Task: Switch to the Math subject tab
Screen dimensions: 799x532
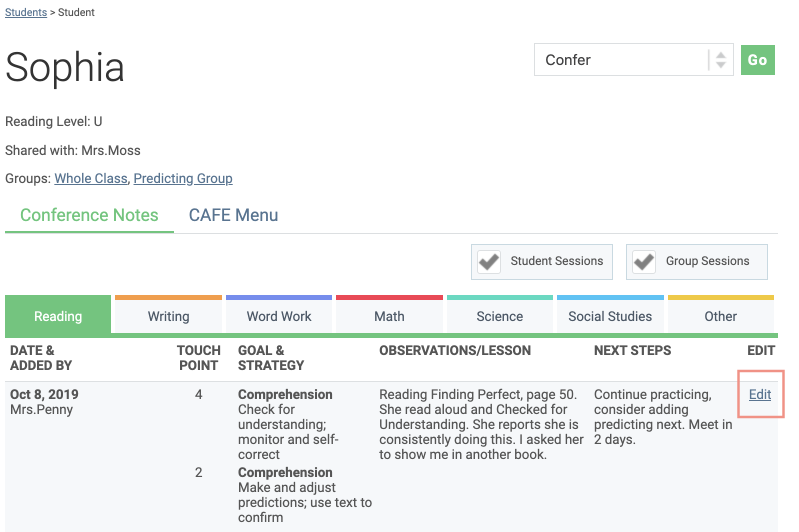Action: point(389,316)
